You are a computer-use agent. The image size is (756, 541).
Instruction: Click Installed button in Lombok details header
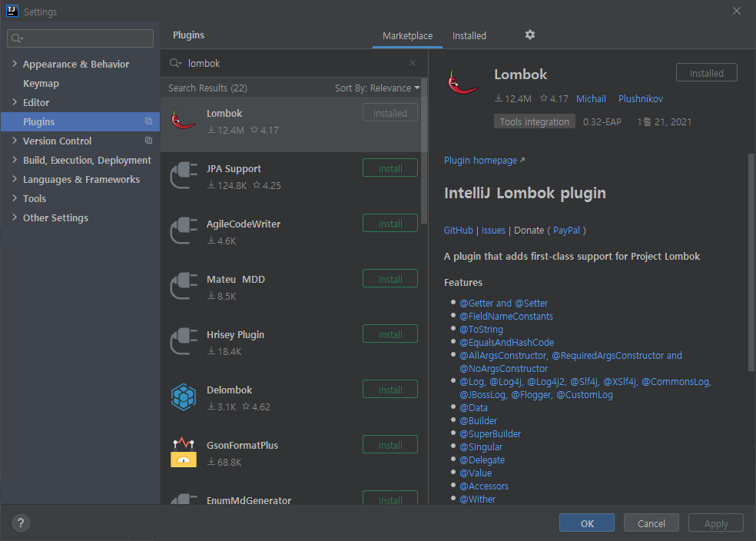click(x=706, y=73)
